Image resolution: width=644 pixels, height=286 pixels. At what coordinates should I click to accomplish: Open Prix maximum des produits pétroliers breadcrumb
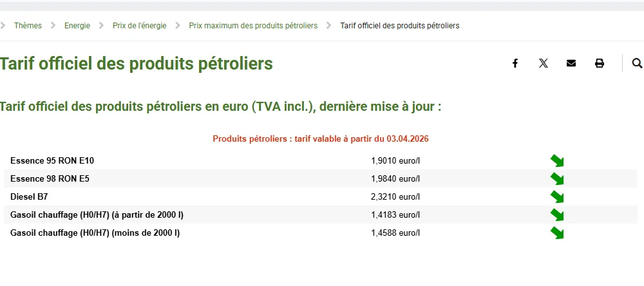[253, 26]
